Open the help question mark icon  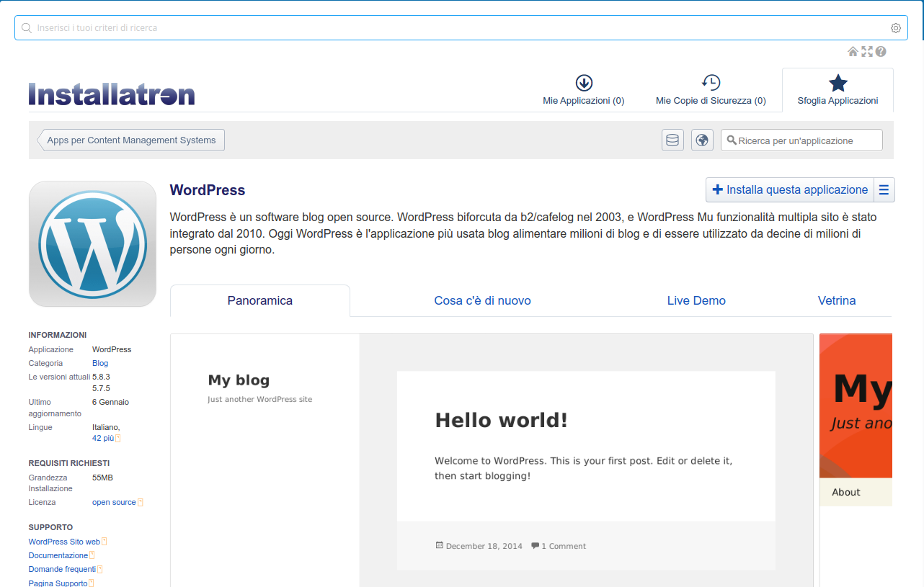(881, 52)
